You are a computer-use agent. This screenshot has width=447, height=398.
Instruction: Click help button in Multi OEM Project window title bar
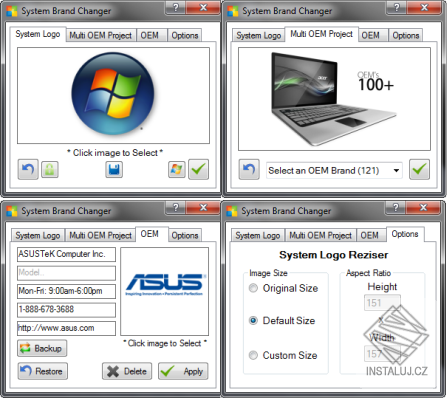tap(397, 7)
